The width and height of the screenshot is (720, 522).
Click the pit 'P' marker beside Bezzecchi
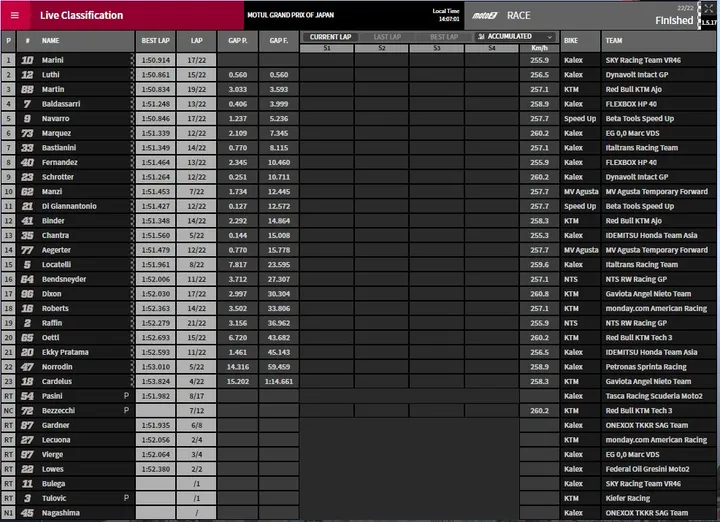tap(126, 410)
